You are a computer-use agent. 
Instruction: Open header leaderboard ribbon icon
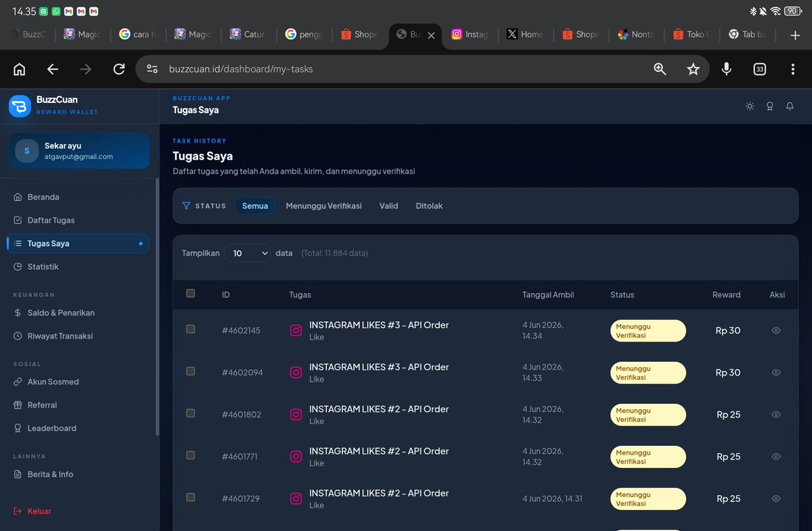click(769, 106)
